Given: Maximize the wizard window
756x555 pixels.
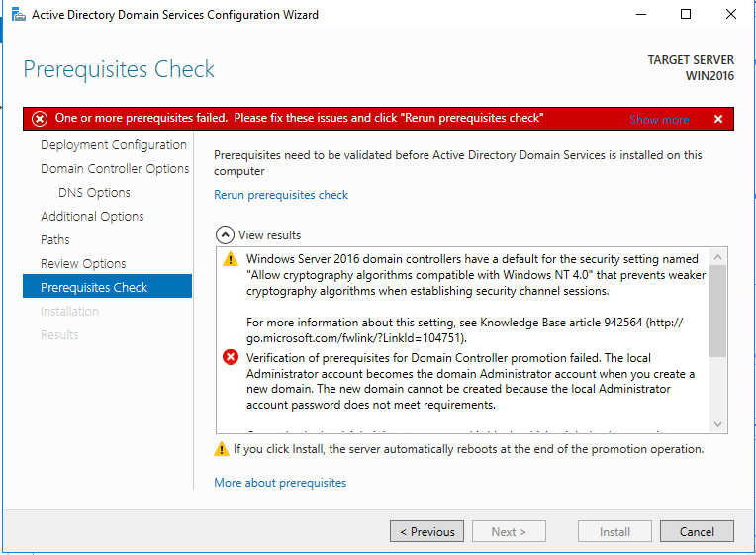Looking at the screenshot, I should (x=686, y=15).
